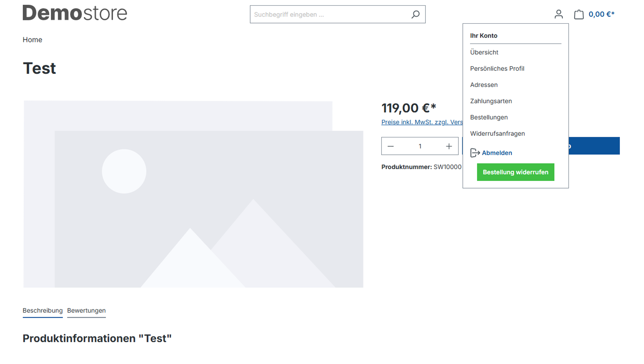Decrease quantity with minus icon
The height and width of the screenshot is (364, 644).
(390, 146)
